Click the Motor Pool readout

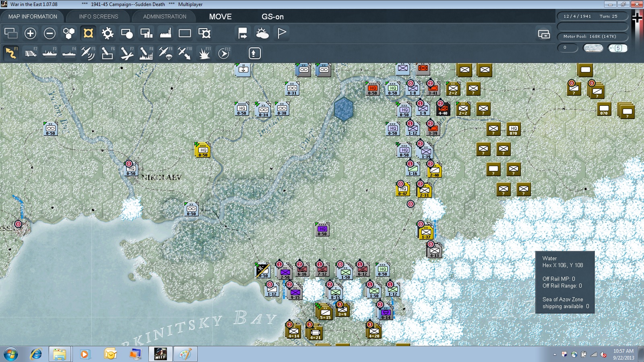pyautogui.click(x=592, y=37)
